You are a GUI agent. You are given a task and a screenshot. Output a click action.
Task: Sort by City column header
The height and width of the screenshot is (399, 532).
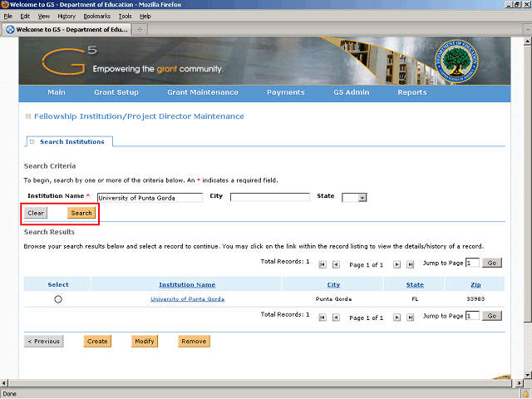(x=333, y=284)
